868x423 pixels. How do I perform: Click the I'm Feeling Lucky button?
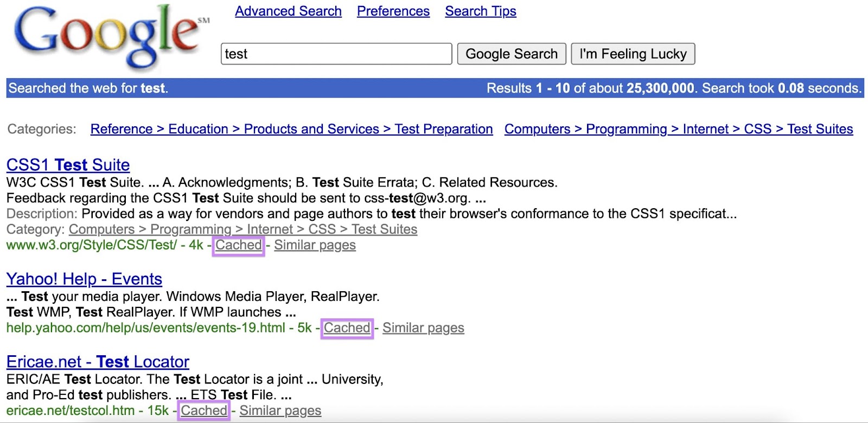coord(633,54)
